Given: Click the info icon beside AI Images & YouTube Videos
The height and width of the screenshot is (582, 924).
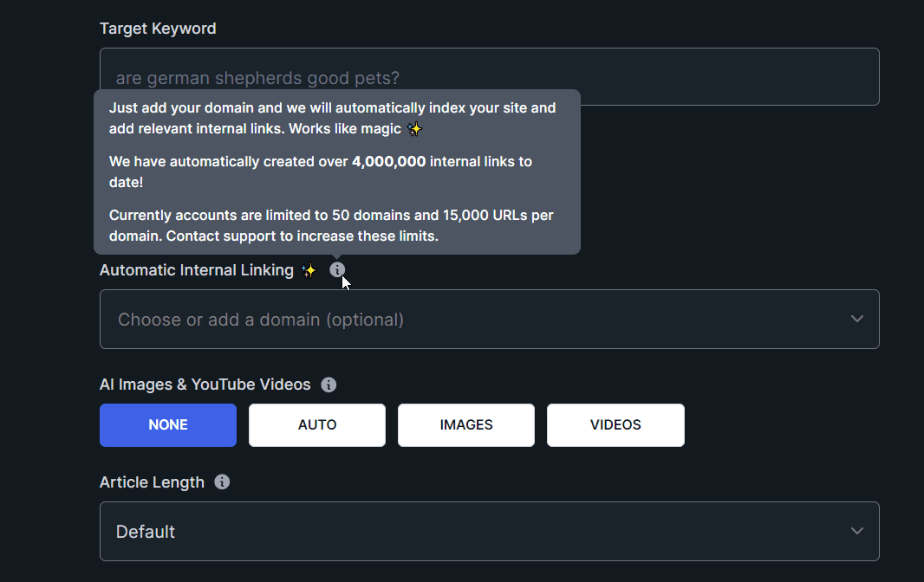Looking at the screenshot, I should click(x=329, y=385).
